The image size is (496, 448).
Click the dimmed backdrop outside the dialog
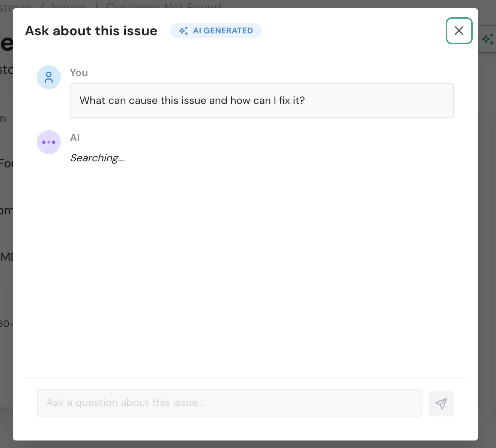6,225
